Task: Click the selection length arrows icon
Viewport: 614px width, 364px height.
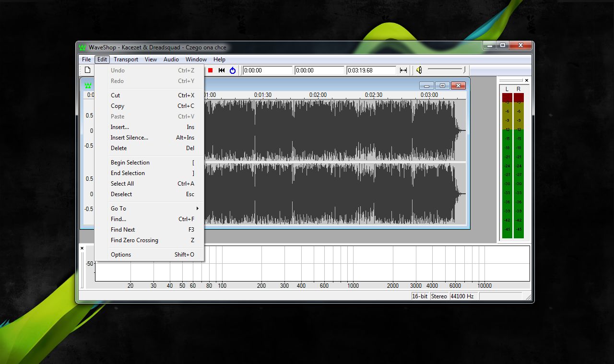Action: (403, 70)
